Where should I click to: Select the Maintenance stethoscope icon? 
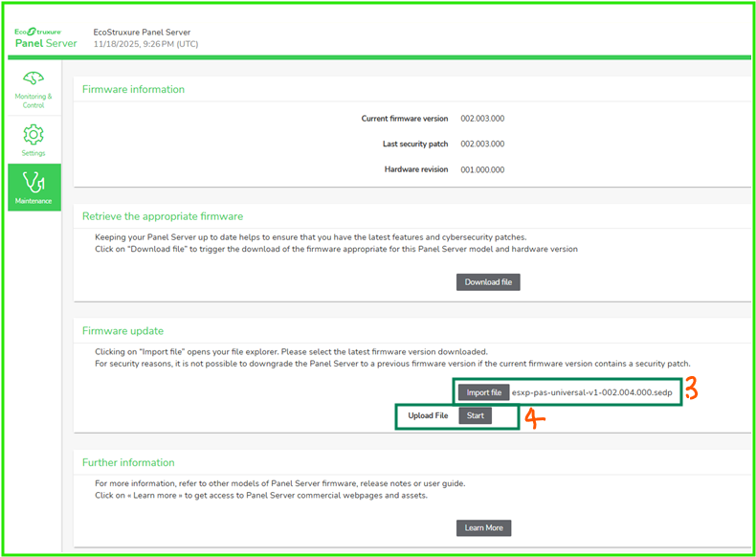point(33,182)
